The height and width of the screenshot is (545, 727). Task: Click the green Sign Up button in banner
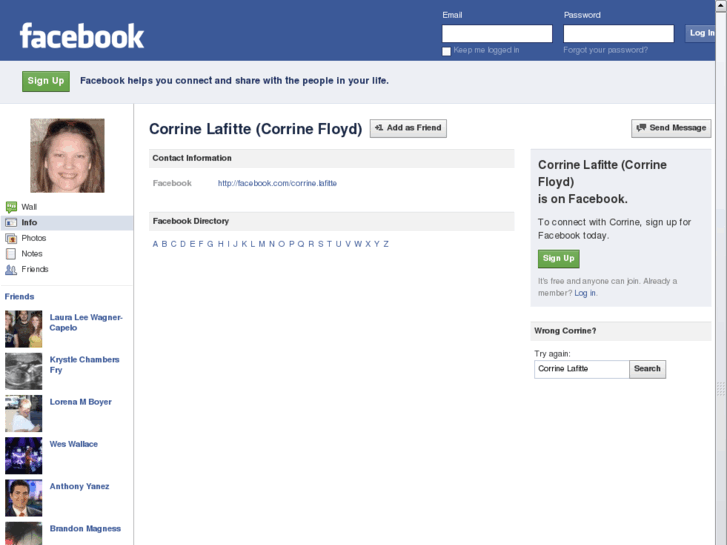tap(46, 81)
